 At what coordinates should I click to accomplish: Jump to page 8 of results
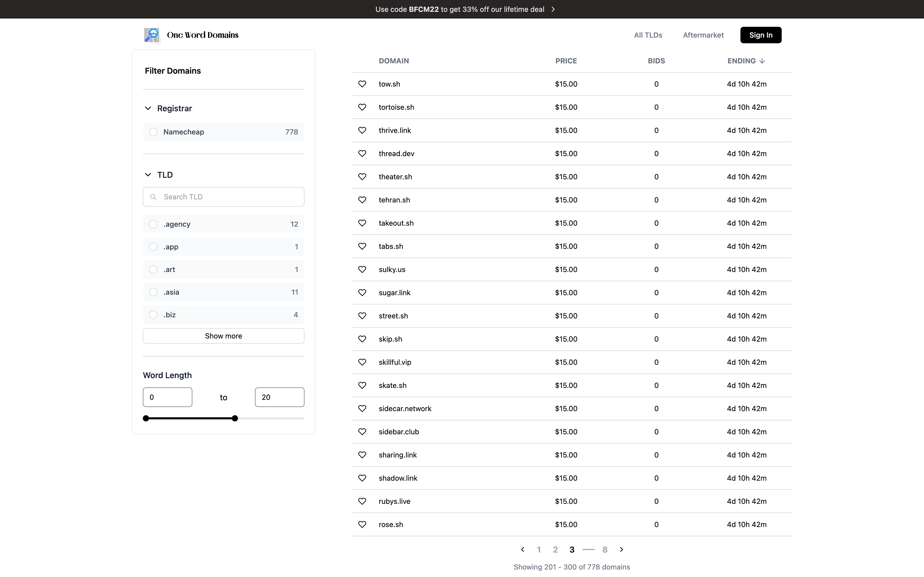tap(605, 549)
